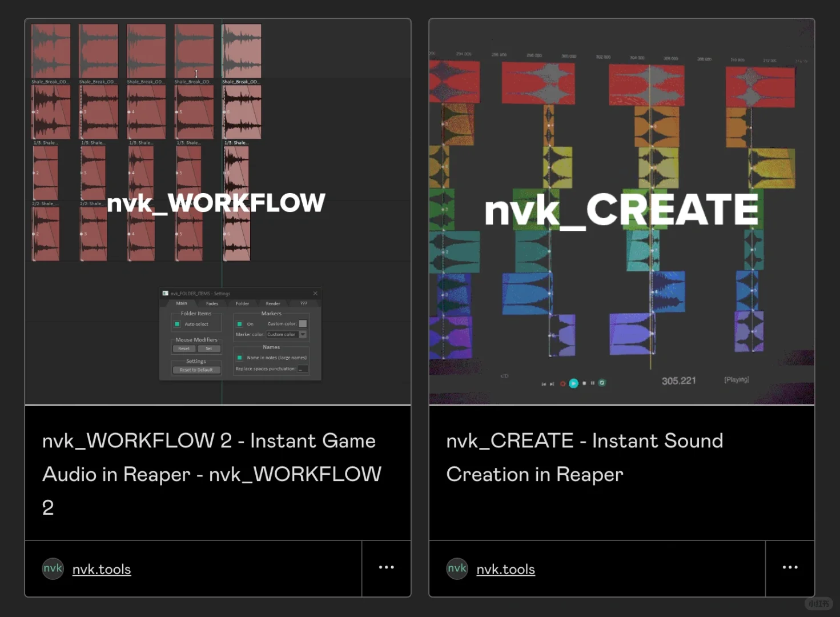Click the nvk_WORKFLOW video thumbnail
The width and height of the screenshot is (840, 617).
pos(218,211)
